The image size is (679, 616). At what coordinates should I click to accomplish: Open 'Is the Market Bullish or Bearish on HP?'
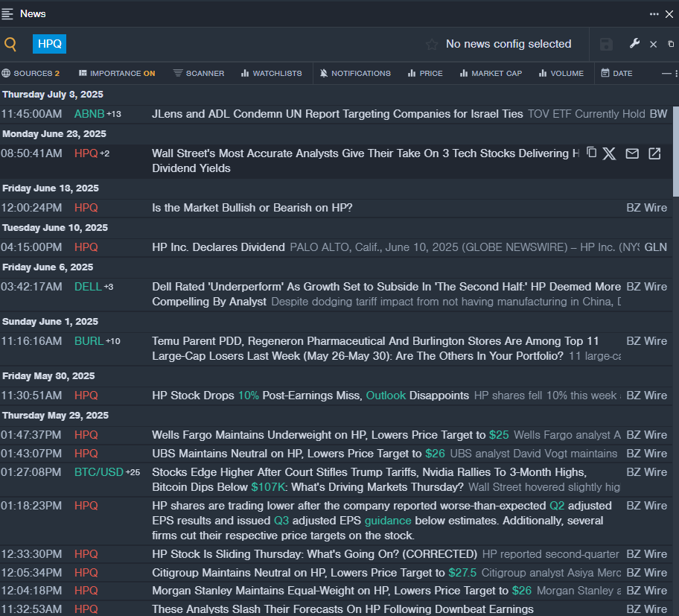coord(252,208)
